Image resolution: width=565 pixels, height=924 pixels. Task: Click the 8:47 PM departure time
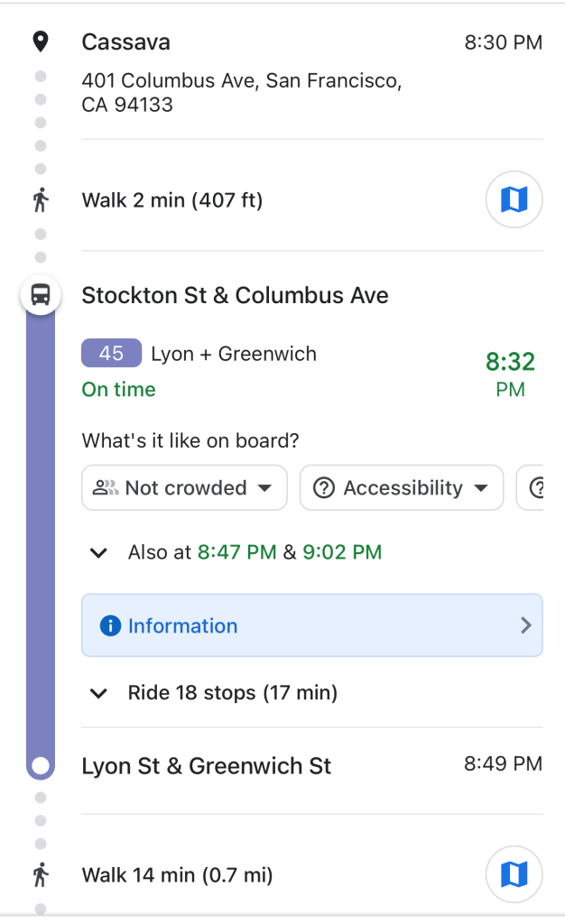236,552
